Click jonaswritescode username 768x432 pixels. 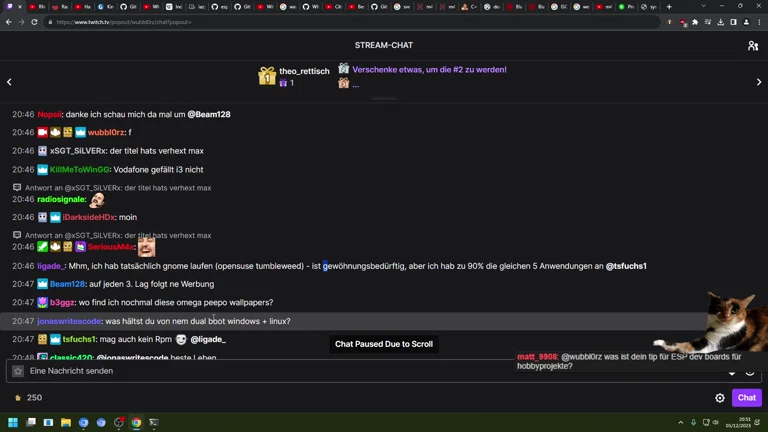click(69, 321)
